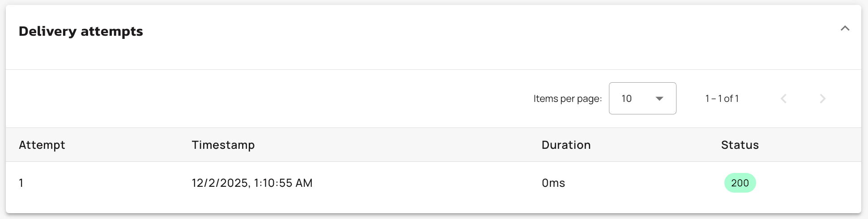Click attempt number 1 in the row
This screenshot has height=219, width=868.
click(21, 183)
